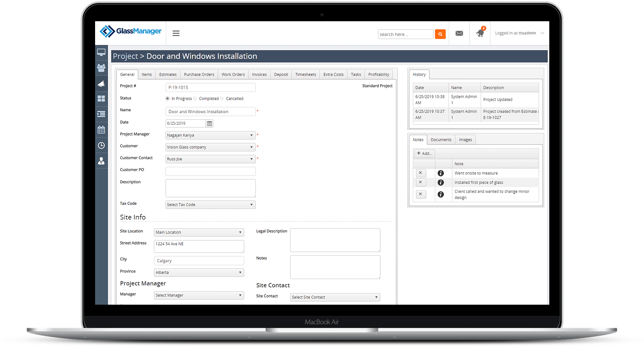Delete the 'Client called' note
The width and height of the screenshot is (644, 346).
(x=421, y=194)
